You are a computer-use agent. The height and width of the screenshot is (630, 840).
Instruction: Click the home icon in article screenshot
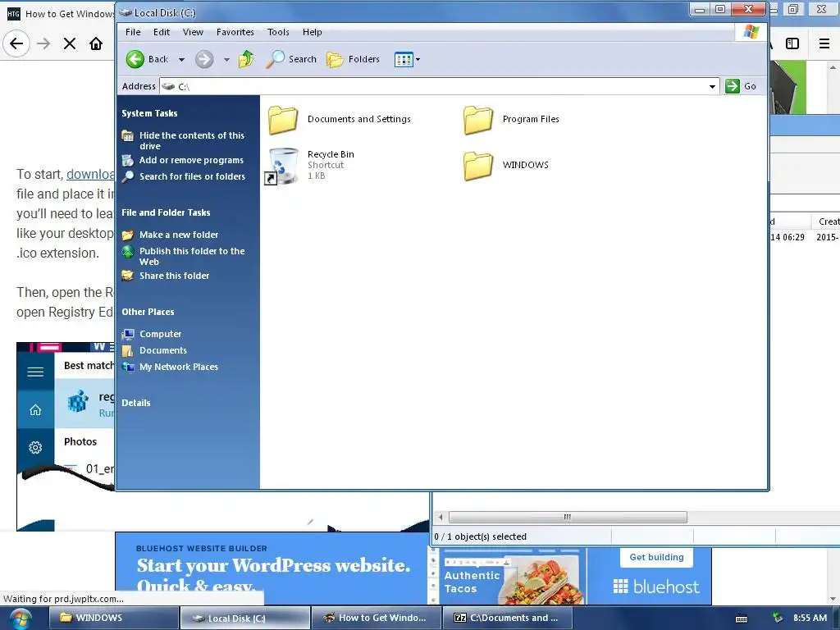(35, 410)
